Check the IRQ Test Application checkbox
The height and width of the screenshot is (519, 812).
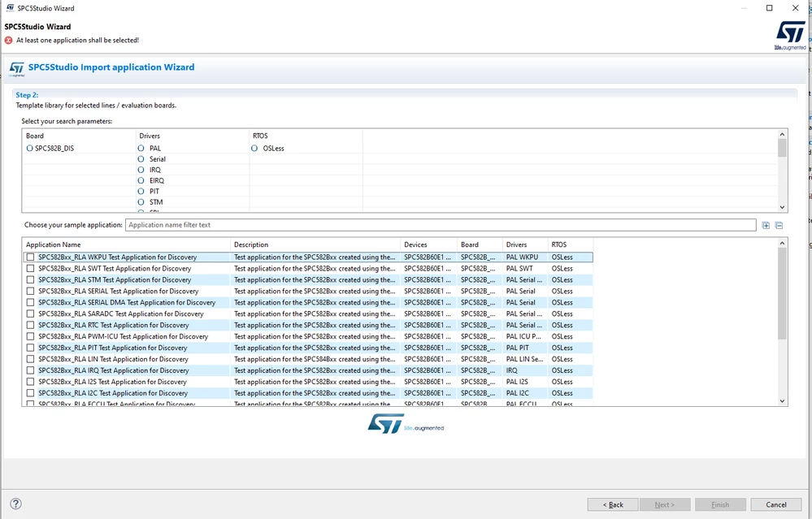pos(31,370)
